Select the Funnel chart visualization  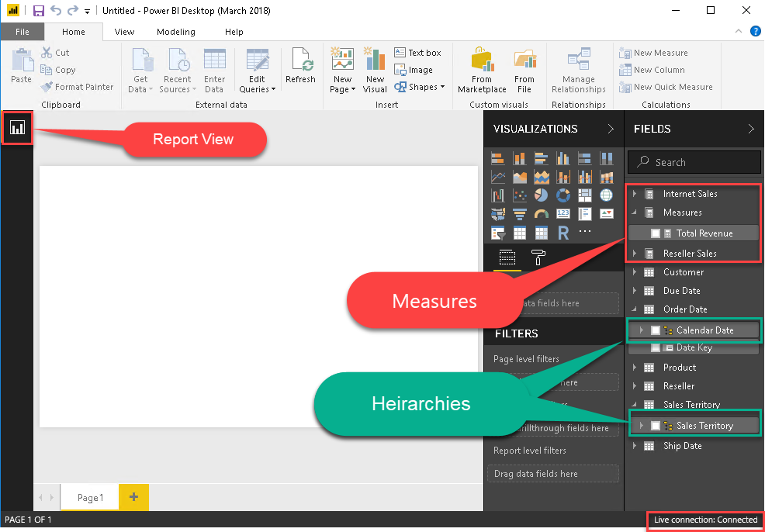coord(519,213)
